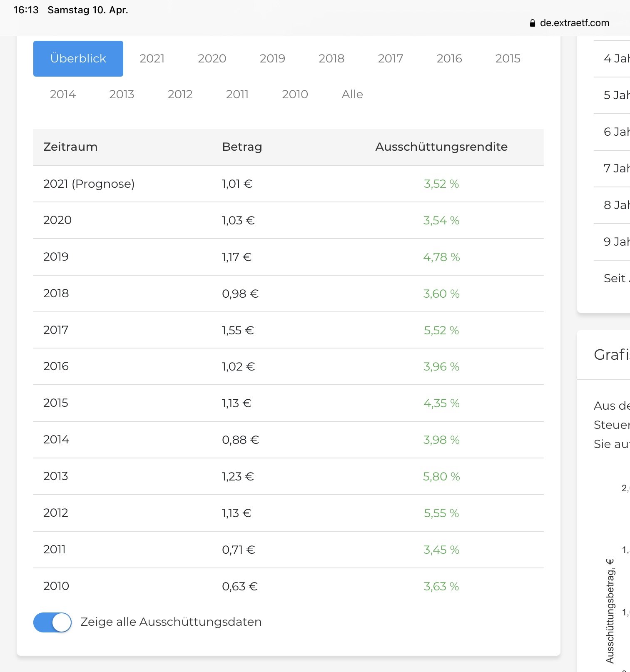Select the 6 Jahre row in side panel
The height and width of the screenshot is (672, 630).
coord(612,132)
